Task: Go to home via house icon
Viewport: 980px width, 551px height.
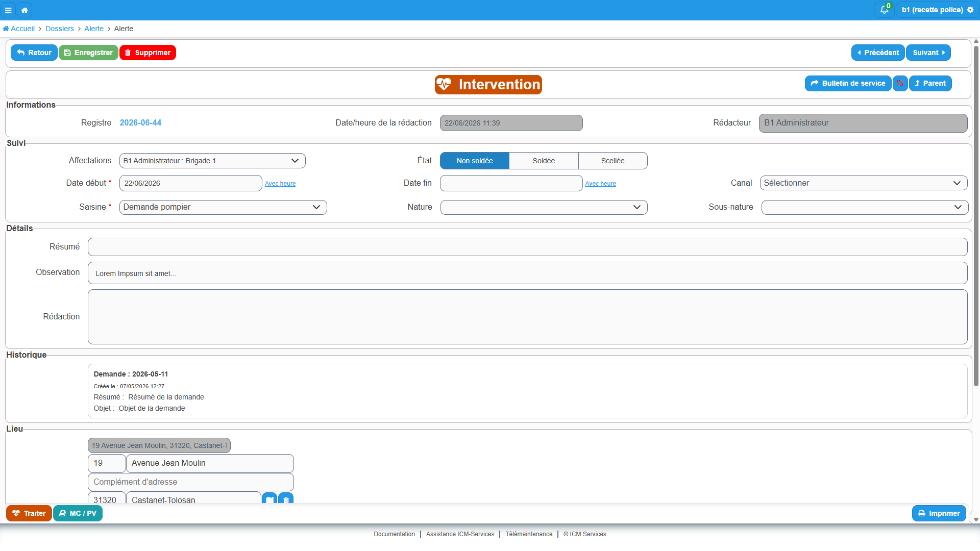Action: click(24, 10)
